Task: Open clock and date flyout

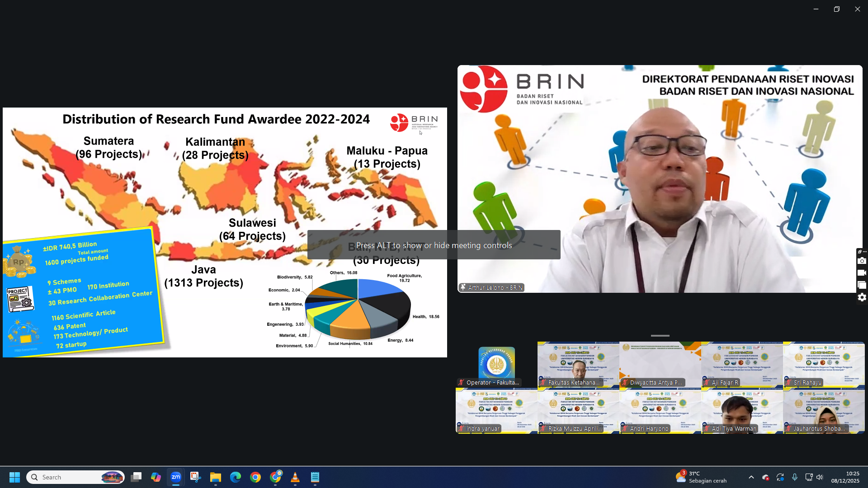Action: click(x=844, y=477)
